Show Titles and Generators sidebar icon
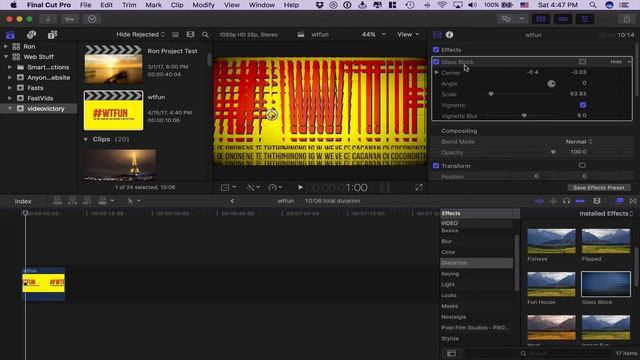This screenshot has width=640, height=360. [x=52, y=35]
